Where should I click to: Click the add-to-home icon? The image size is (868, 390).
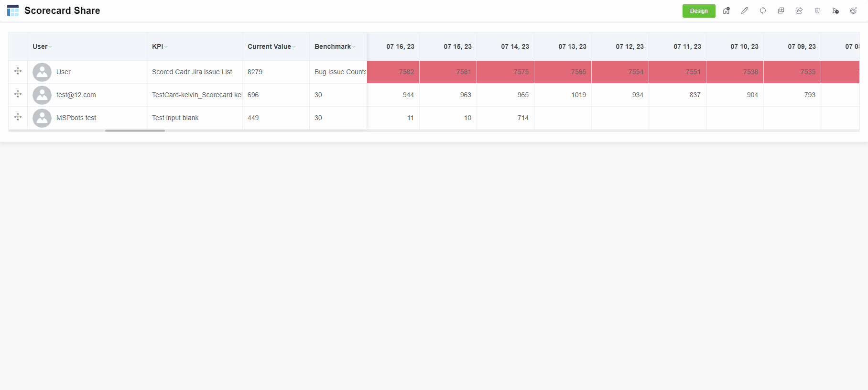[x=726, y=11]
